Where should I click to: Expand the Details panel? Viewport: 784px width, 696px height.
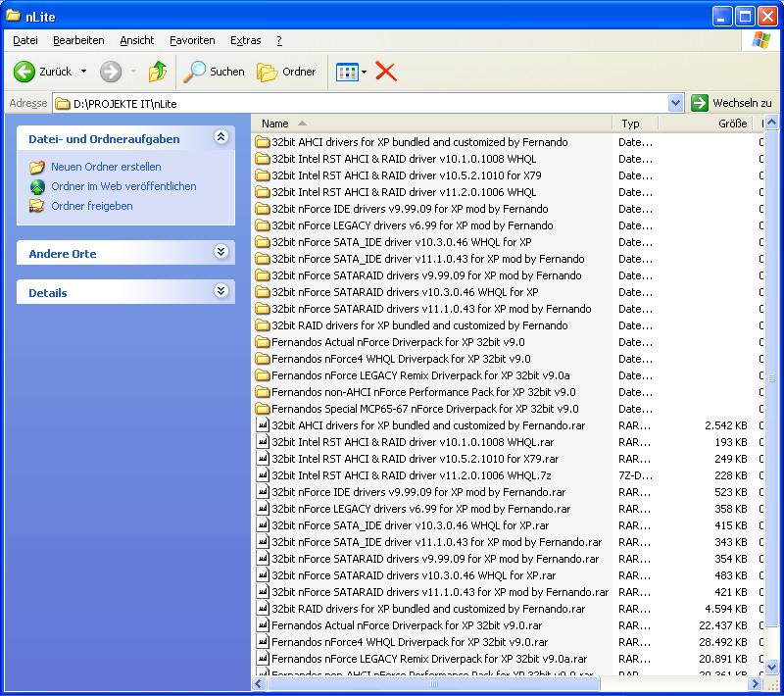(221, 290)
